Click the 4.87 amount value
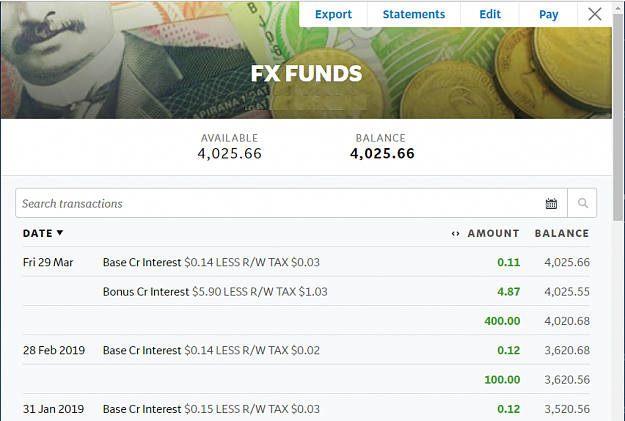 [x=509, y=291]
